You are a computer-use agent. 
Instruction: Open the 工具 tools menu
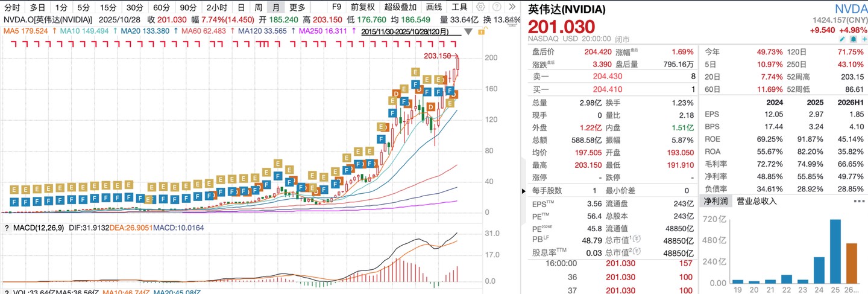point(459,8)
